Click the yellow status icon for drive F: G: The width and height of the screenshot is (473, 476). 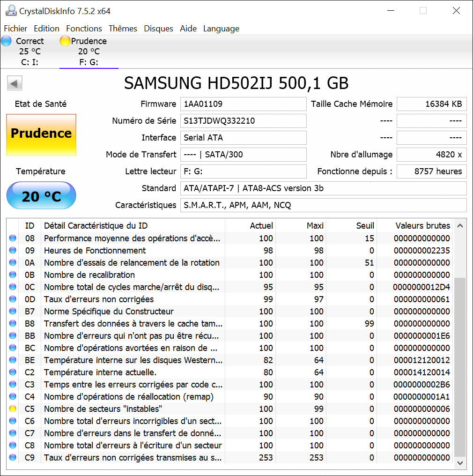[x=65, y=41]
